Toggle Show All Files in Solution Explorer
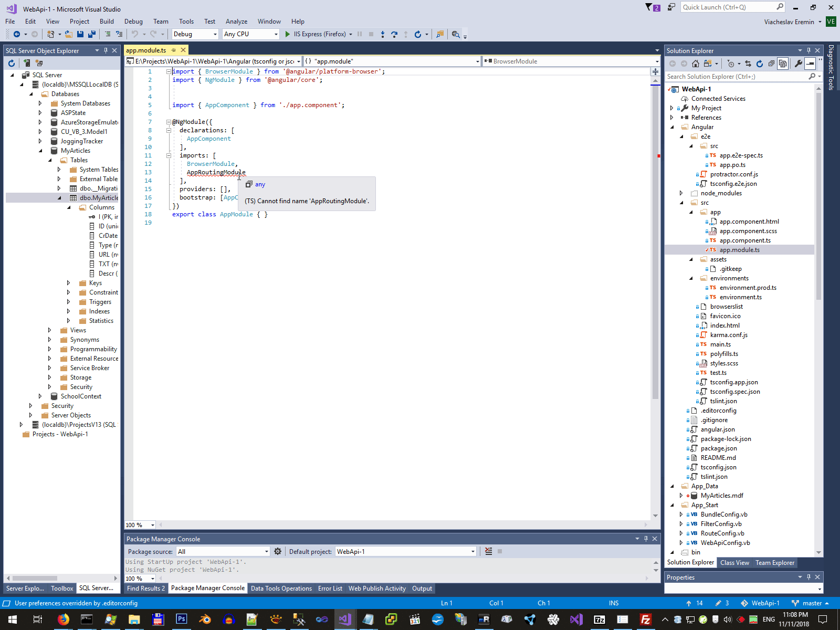This screenshot has width=840, height=630. point(783,64)
